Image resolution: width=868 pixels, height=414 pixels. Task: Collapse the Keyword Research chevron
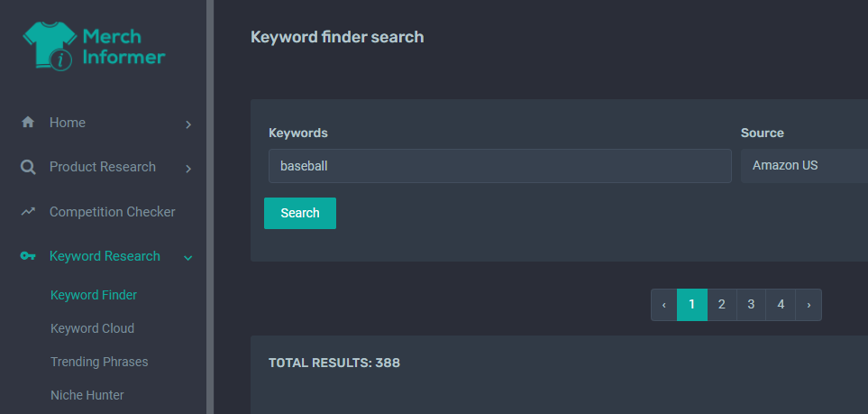(188, 258)
